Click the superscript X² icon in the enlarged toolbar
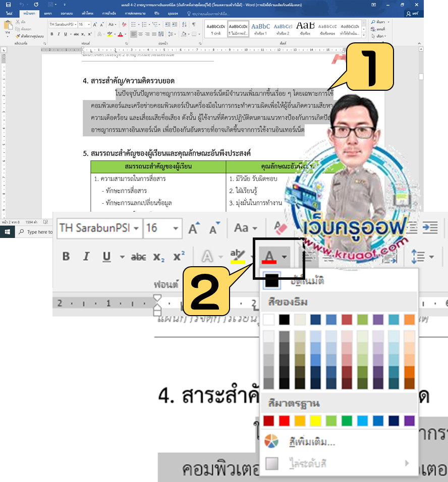The width and height of the screenshot is (448, 482). pos(179,257)
